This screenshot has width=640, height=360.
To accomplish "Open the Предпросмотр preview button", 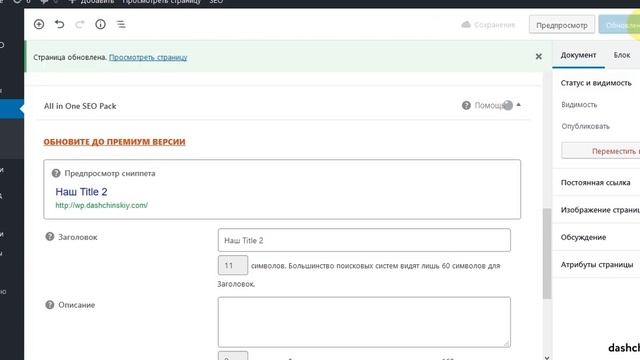I will click(562, 25).
